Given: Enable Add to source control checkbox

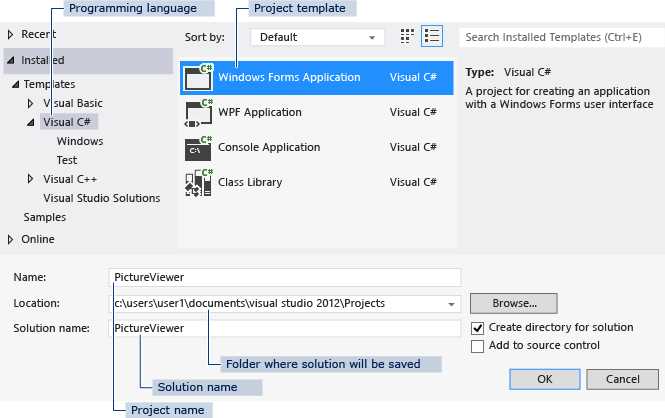Looking at the screenshot, I should point(478,346).
